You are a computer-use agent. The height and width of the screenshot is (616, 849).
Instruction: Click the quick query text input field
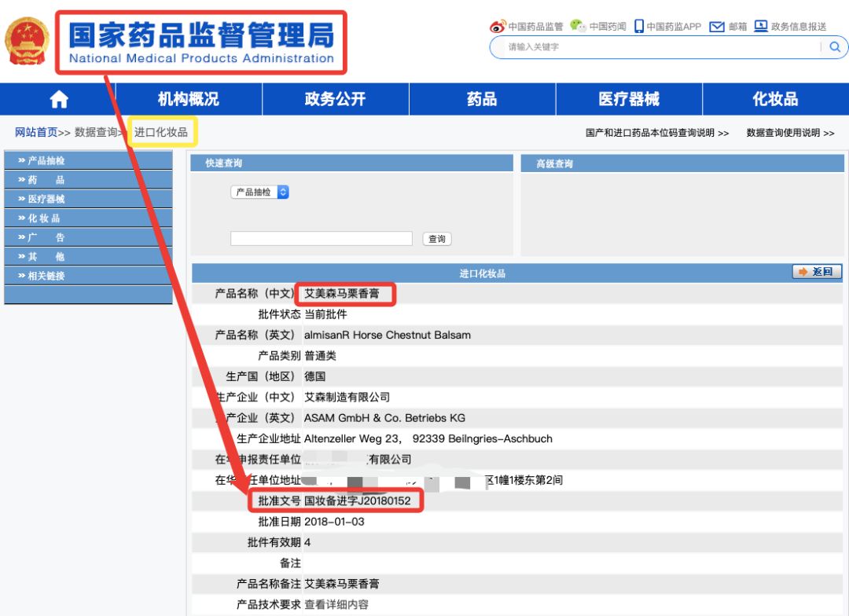point(321,239)
